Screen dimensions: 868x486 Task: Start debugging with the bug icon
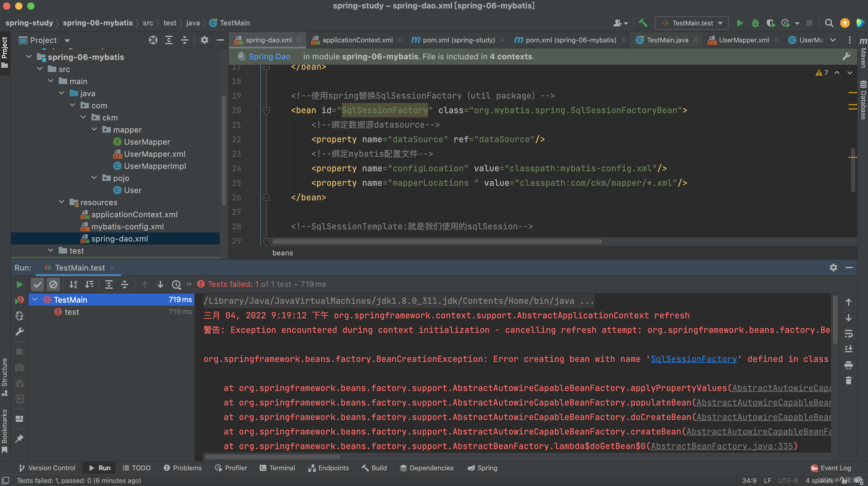click(755, 23)
